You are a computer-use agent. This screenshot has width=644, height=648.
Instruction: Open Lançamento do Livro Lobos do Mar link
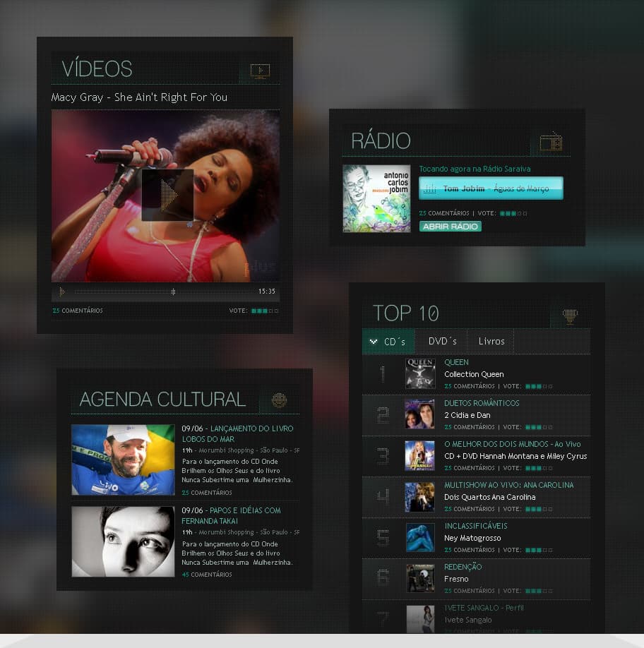coord(237,434)
